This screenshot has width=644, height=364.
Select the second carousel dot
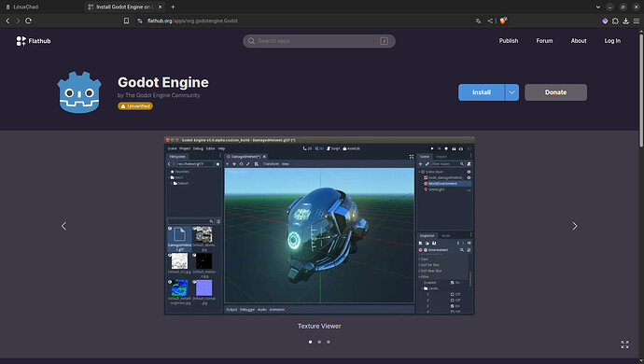point(319,342)
